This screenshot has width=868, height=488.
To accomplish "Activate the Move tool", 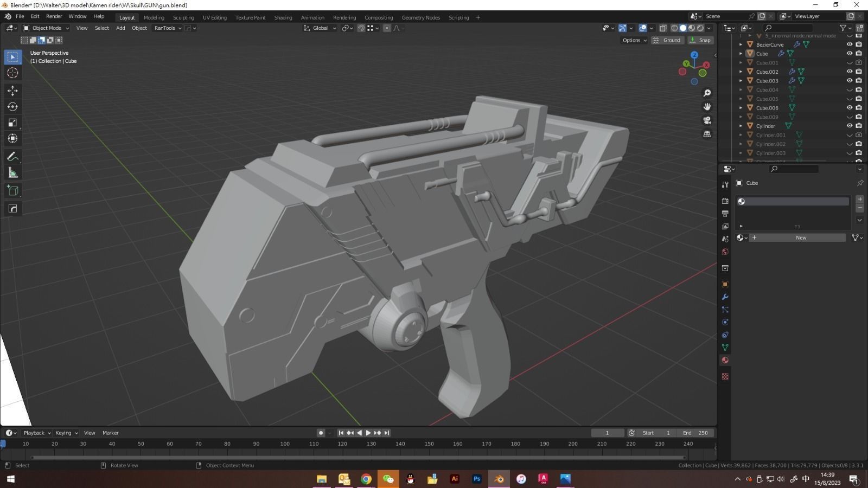I will click(12, 91).
